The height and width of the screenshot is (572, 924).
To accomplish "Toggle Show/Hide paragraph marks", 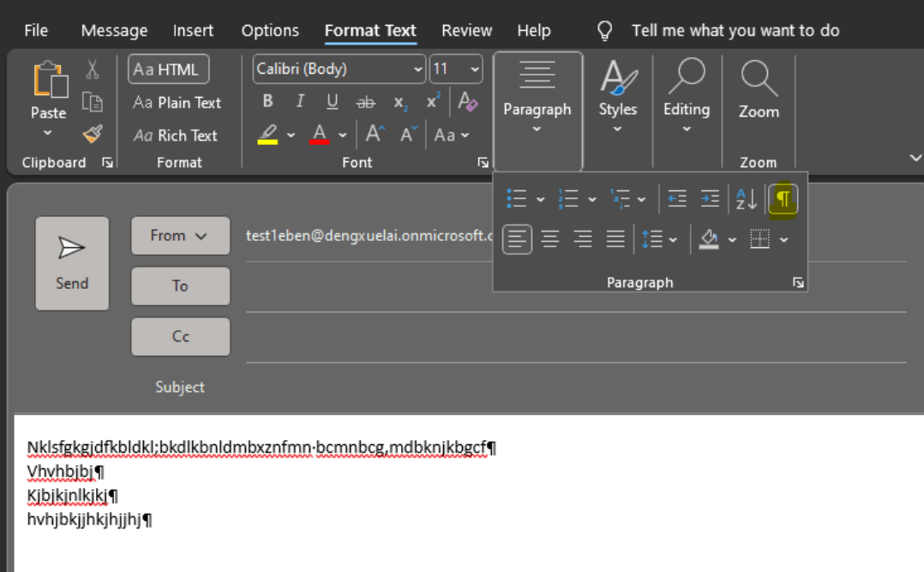I will coord(783,199).
